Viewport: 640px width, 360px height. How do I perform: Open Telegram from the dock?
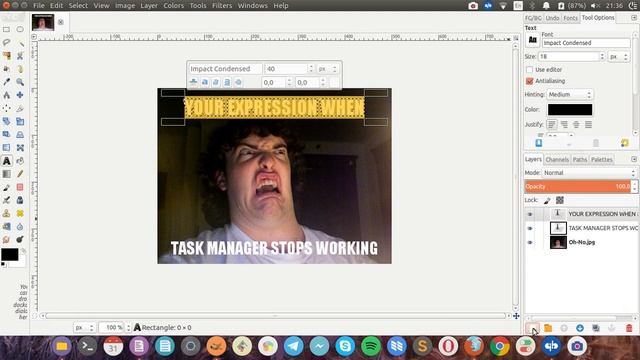point(293,347)
